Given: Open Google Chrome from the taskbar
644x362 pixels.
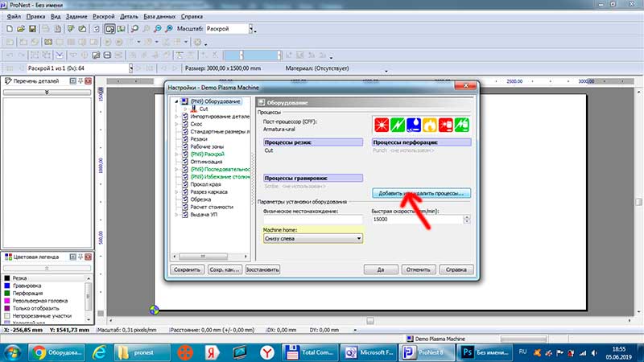Looking at the screenshot, I should coord(56,352).
